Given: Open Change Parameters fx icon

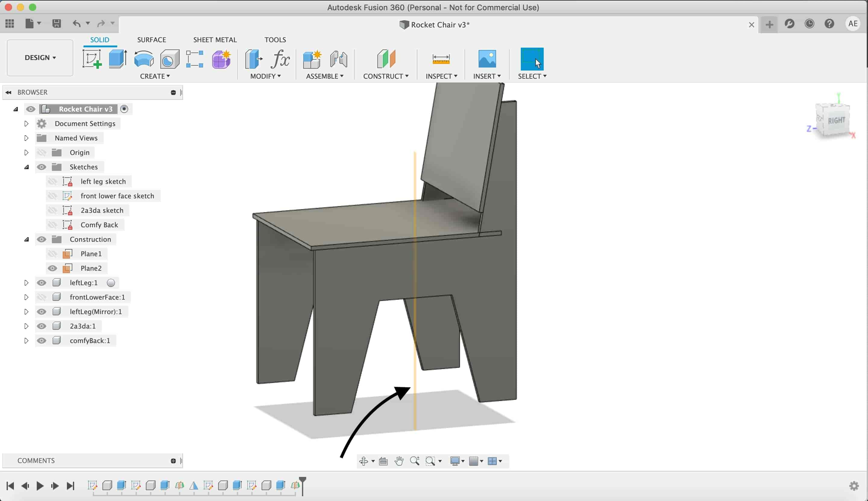Looking at the screenshot, I should (280, 59).
